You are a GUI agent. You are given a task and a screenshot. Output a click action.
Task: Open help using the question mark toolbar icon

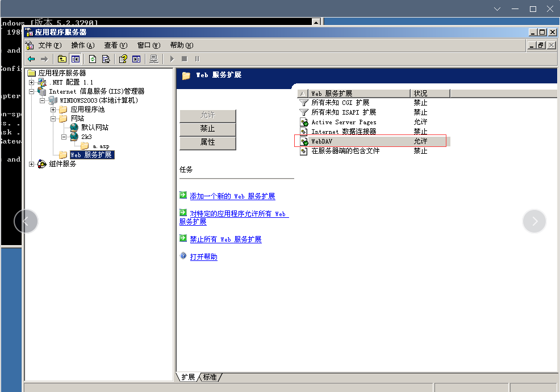pos(123,58)
